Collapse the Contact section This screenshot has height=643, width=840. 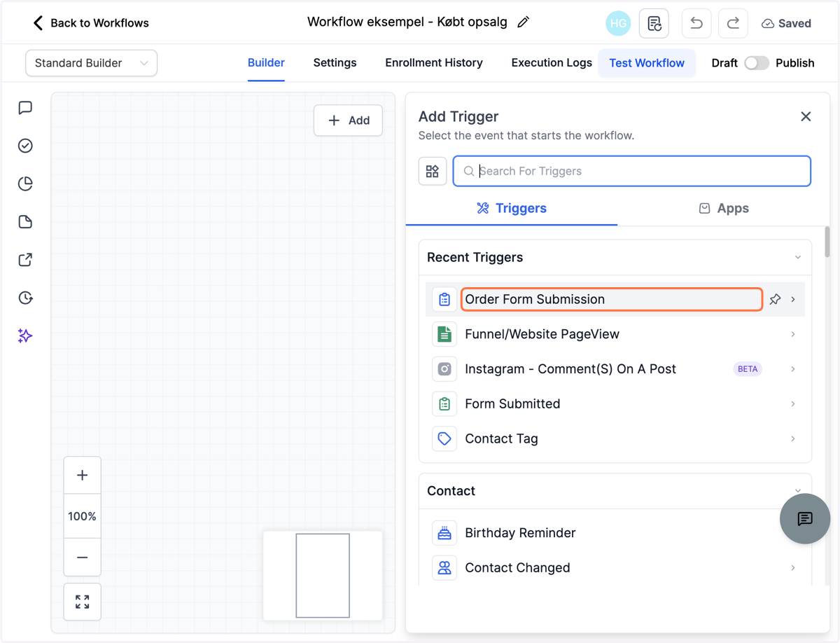(798, 491)
